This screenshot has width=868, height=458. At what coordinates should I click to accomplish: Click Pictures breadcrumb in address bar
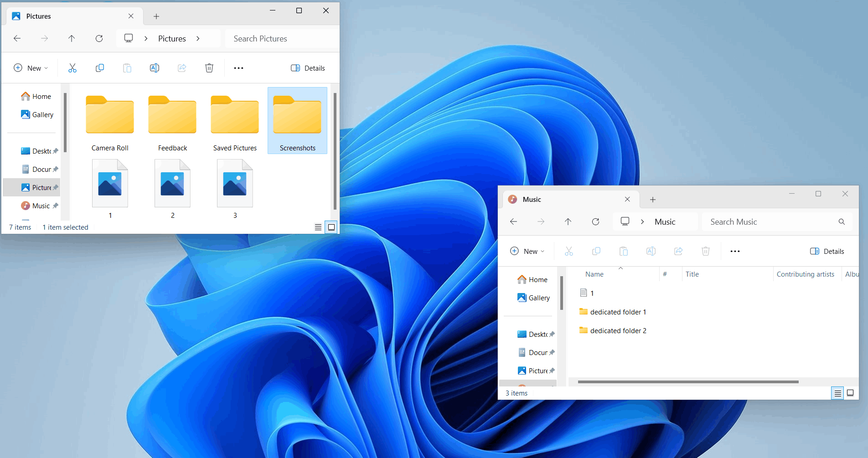tap(172, 39)
